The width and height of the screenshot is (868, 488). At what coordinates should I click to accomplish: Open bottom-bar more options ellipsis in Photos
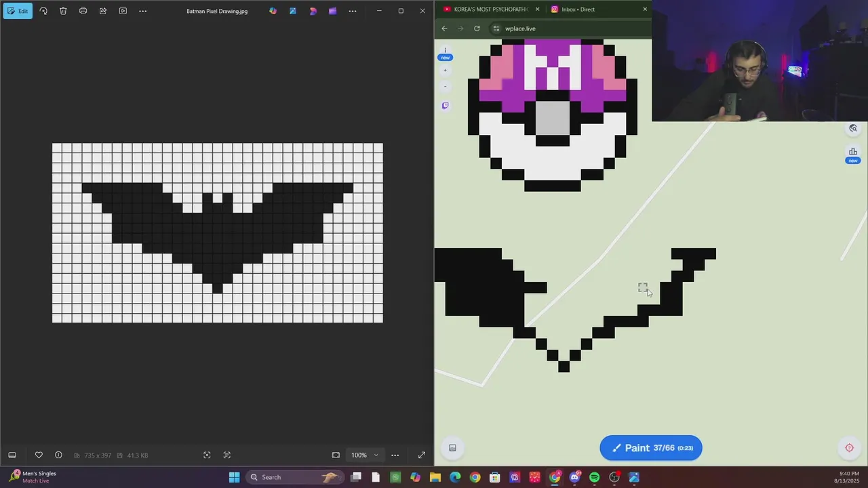[x=395, y=455]
